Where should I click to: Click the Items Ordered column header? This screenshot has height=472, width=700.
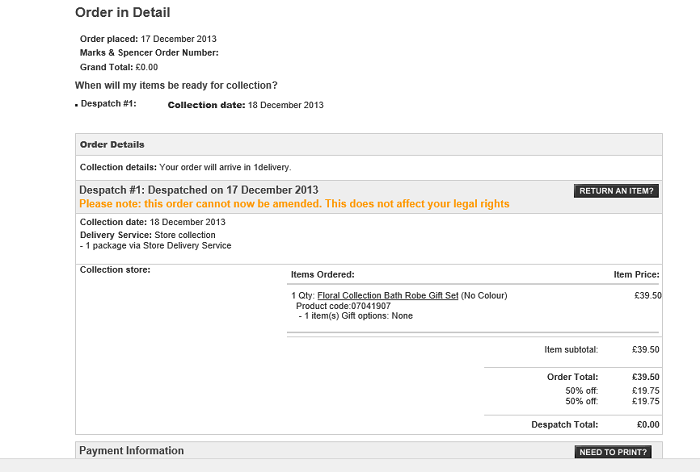322,274
